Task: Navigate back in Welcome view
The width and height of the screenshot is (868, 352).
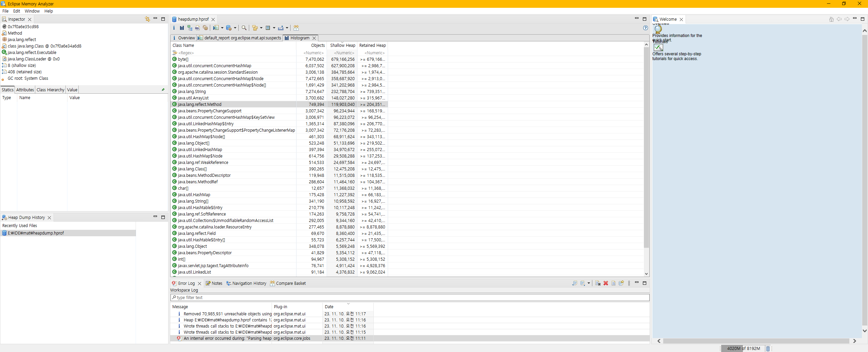Action: 839,19
